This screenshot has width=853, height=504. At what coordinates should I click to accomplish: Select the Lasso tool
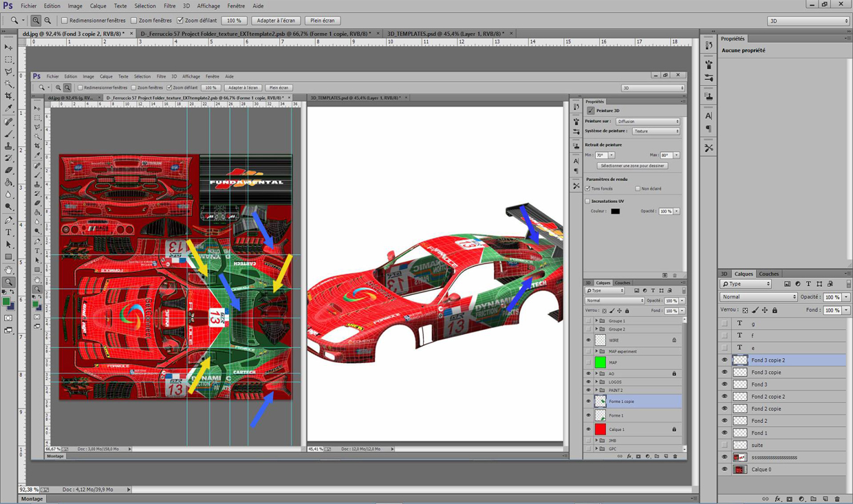click(x=9, y=72)
